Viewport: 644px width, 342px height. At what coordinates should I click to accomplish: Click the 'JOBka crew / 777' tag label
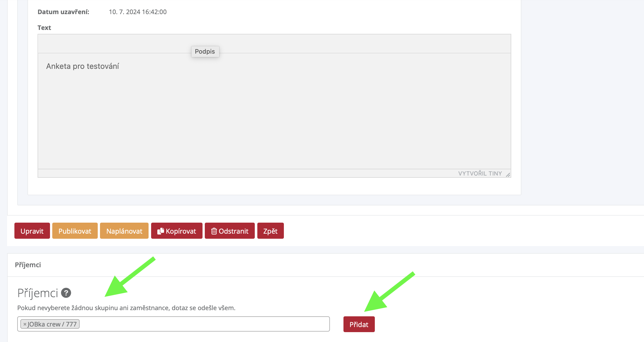tap(52, 324)
